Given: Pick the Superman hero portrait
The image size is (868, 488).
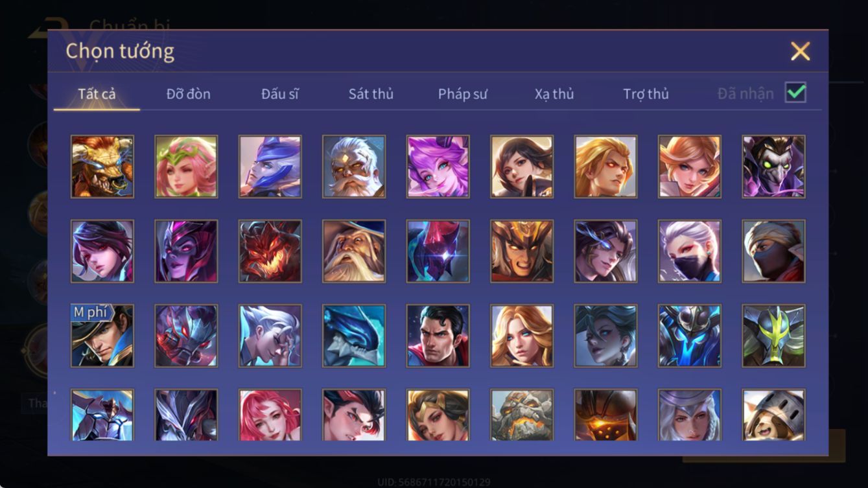Looking at the screenshot, I should coord(438,336).
